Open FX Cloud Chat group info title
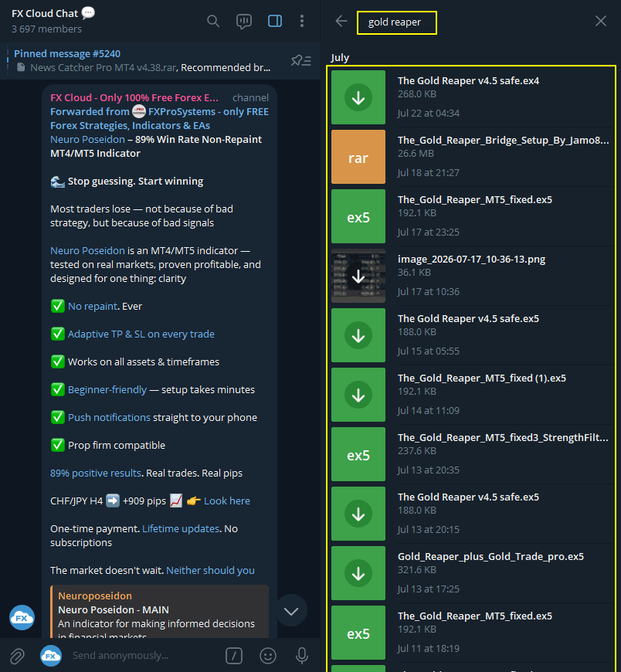621x672 pixels. coord(45,14)
